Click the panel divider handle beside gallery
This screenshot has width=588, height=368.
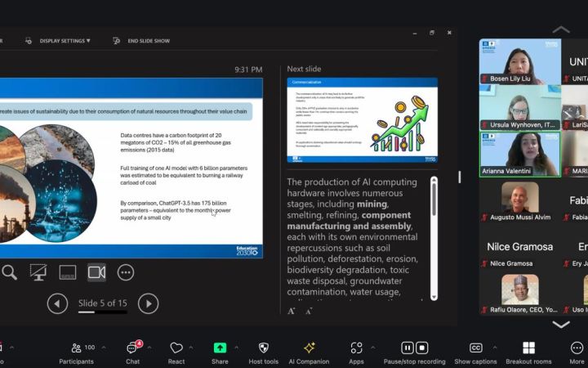(459, 177)
